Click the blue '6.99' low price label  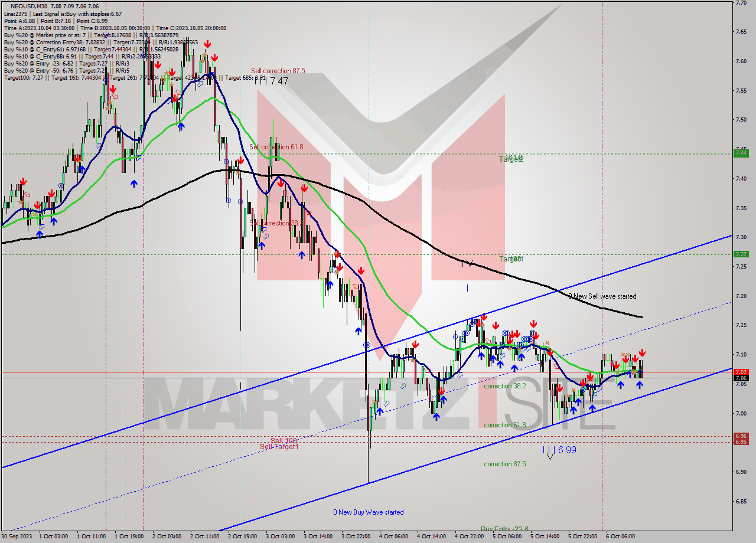pyautogui.click(x=566, y=450)
